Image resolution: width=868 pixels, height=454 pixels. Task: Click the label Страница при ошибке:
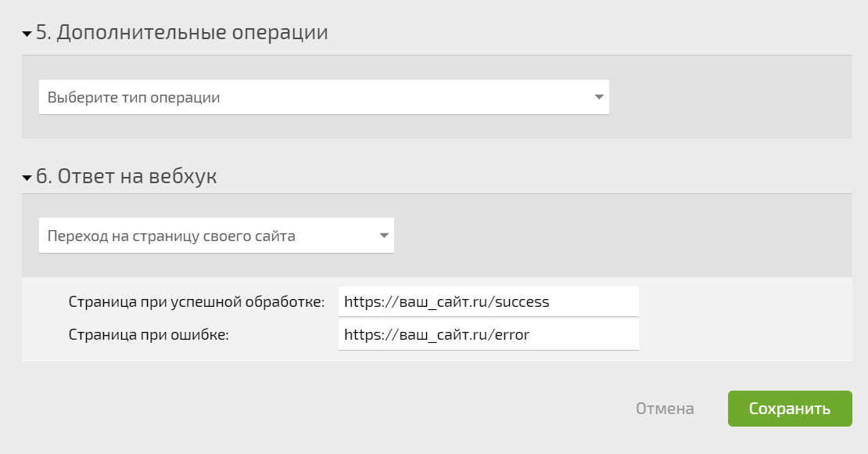149,335
